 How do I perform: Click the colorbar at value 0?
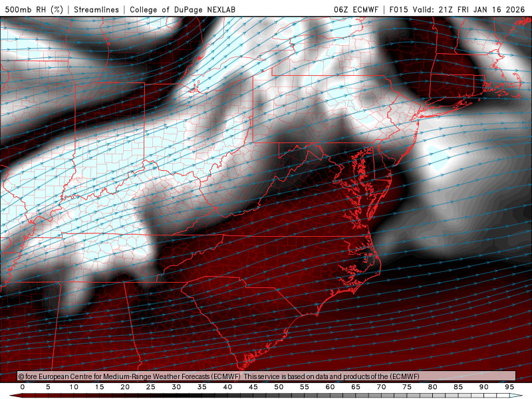[x=23, y=396]
